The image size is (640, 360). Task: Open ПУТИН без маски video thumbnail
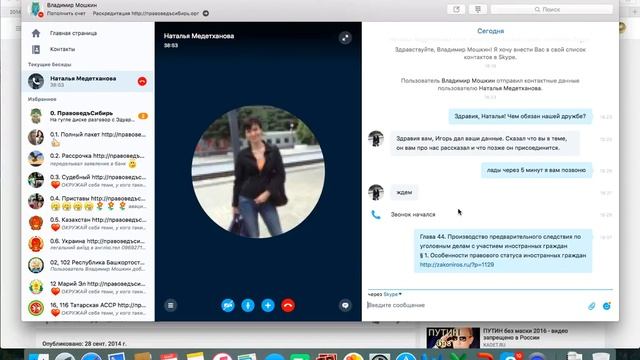click(x=453, y=338)
